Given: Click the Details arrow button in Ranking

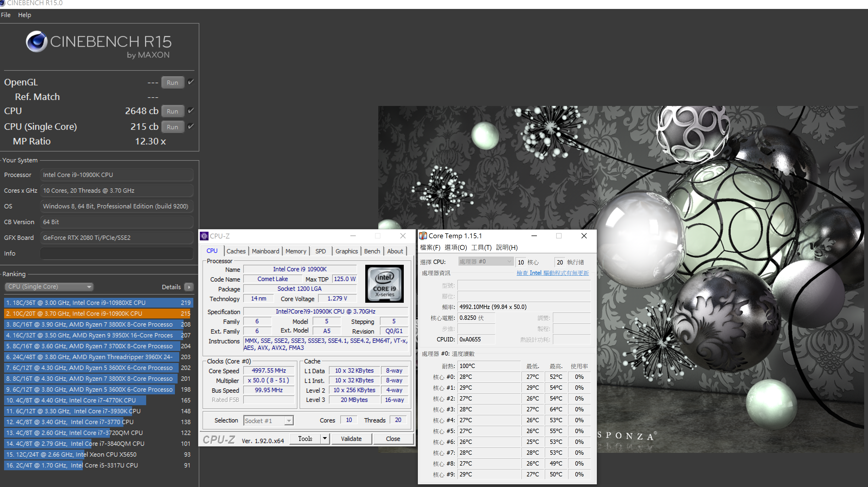Looking at the screenshot, I should [x=189, y=287].
